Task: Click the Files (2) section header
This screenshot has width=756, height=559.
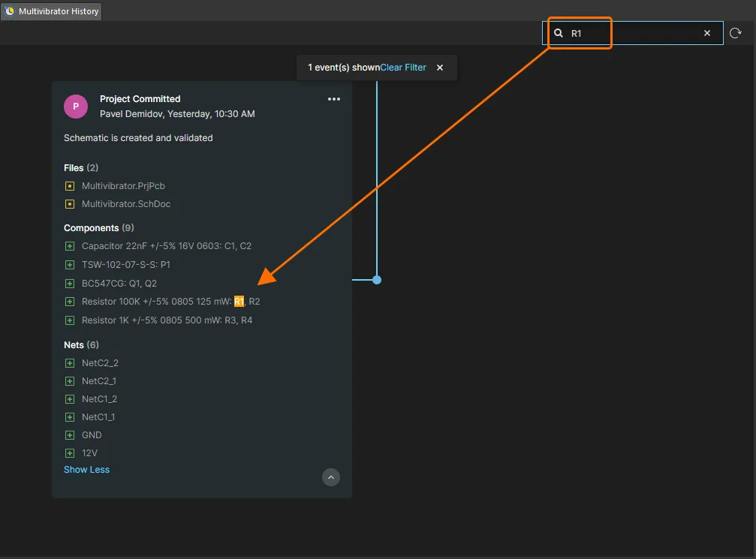Action: coord(81,168)
